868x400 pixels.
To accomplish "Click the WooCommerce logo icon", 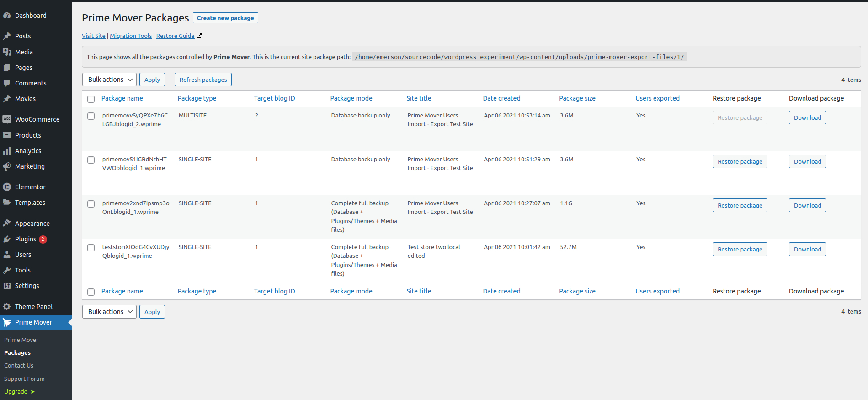I will click(7, 119).
